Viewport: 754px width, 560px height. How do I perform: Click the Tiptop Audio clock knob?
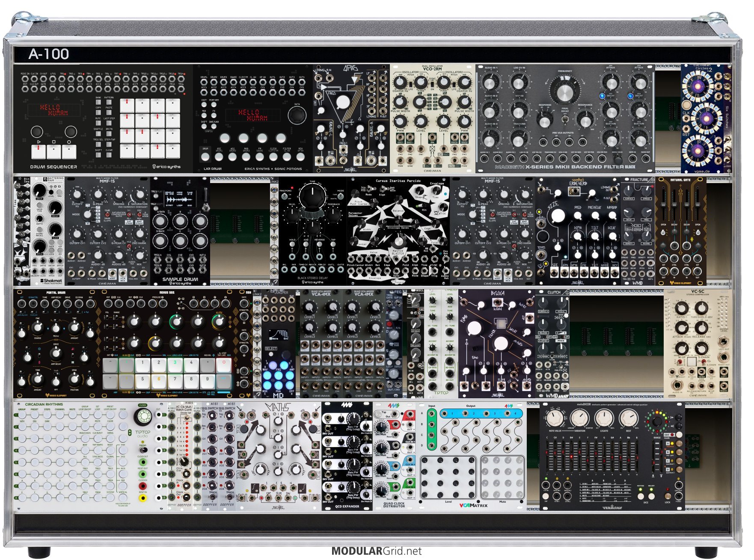pos(143,416)
